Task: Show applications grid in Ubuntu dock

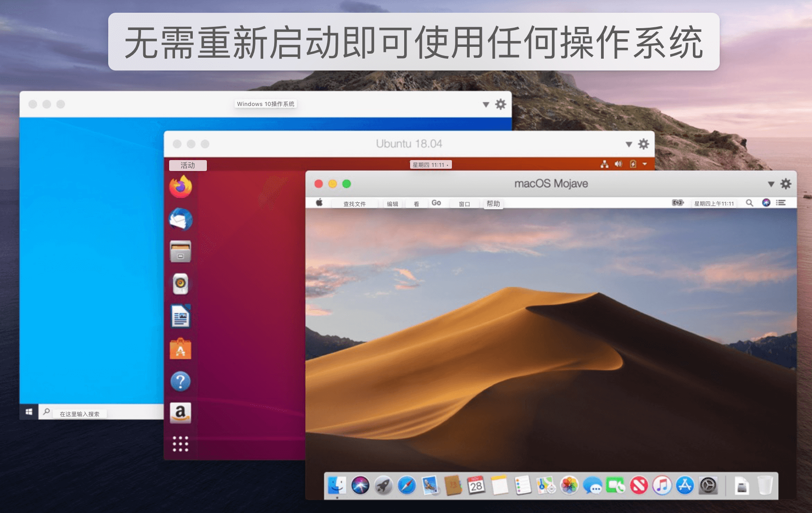Action: [180, 444]
